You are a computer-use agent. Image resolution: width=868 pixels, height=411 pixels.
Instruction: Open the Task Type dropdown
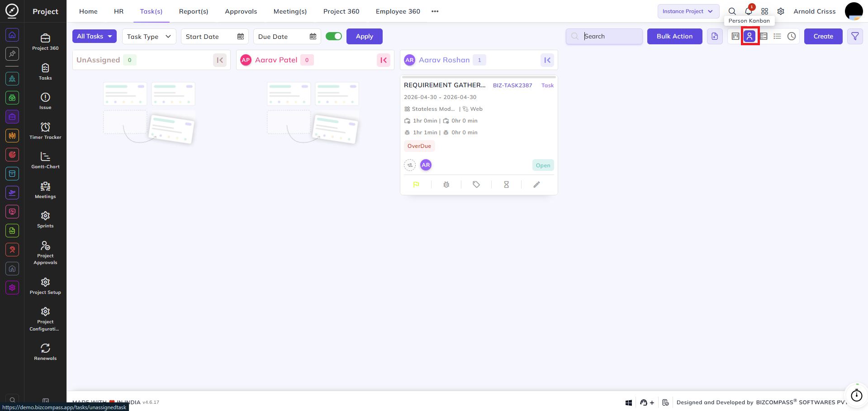(x=149, y=37)
